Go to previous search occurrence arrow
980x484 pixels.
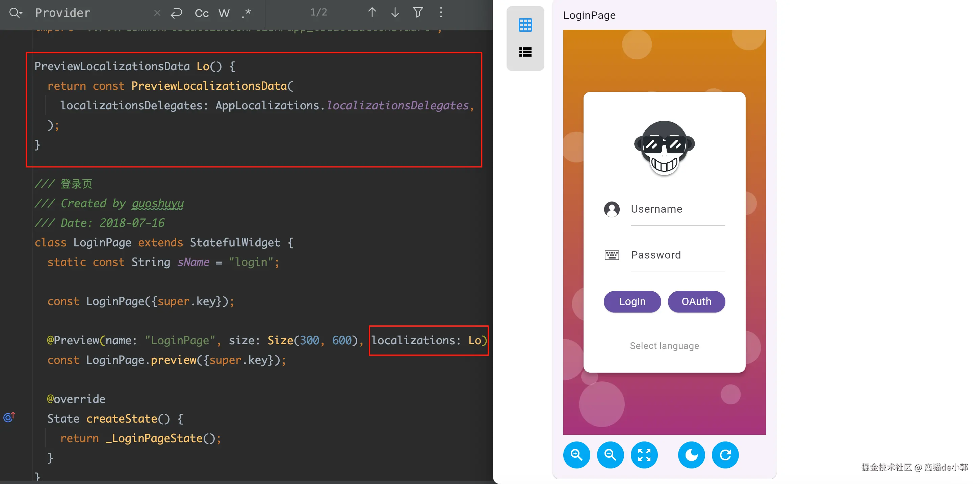[372, 12]
